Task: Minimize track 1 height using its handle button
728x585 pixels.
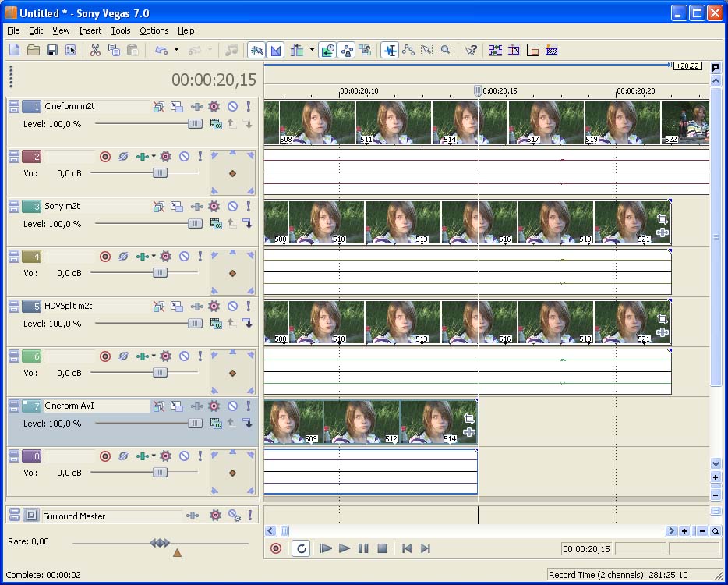Action: tap(14, 104)
